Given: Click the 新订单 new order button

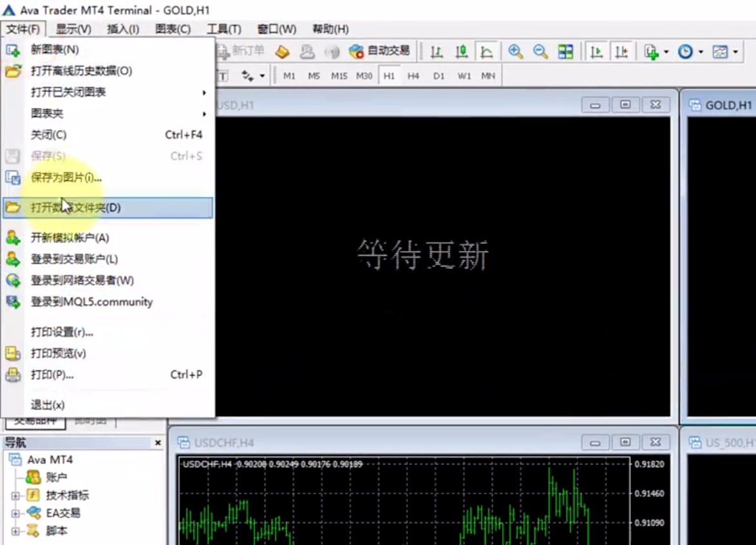Looking at the screenshot, I should click(241, 51).
